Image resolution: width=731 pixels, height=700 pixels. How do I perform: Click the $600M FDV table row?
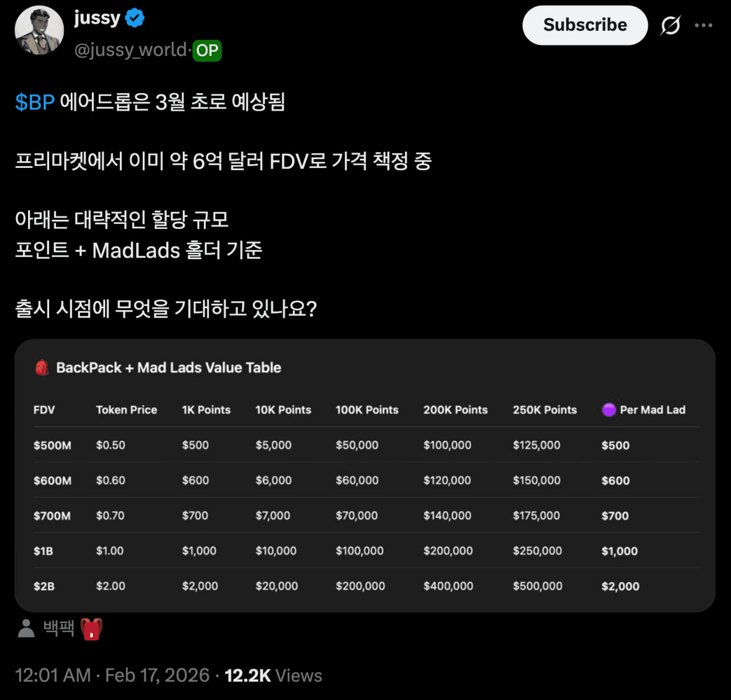click(x=52, y=480)
